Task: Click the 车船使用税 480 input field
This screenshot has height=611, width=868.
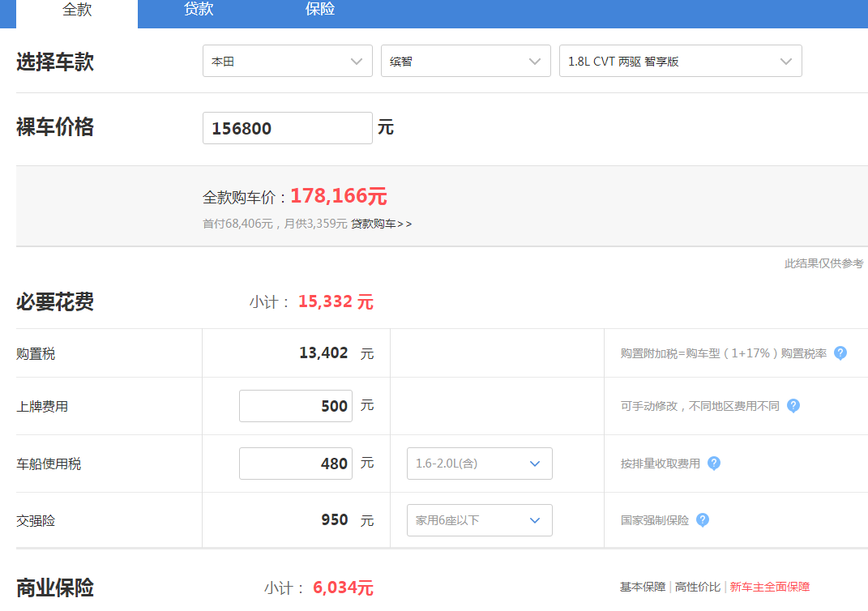Action: pyautogui.click(x=296, y=464)
